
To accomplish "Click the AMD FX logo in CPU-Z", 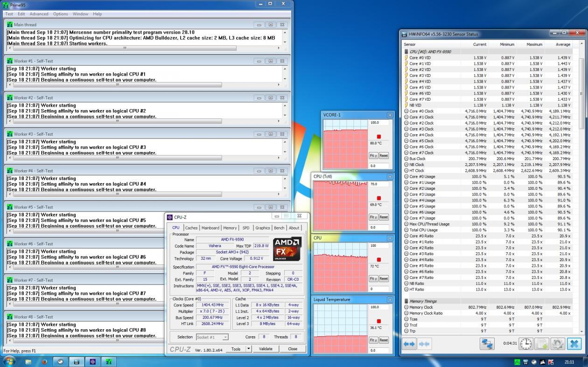I will coord(287,249).
